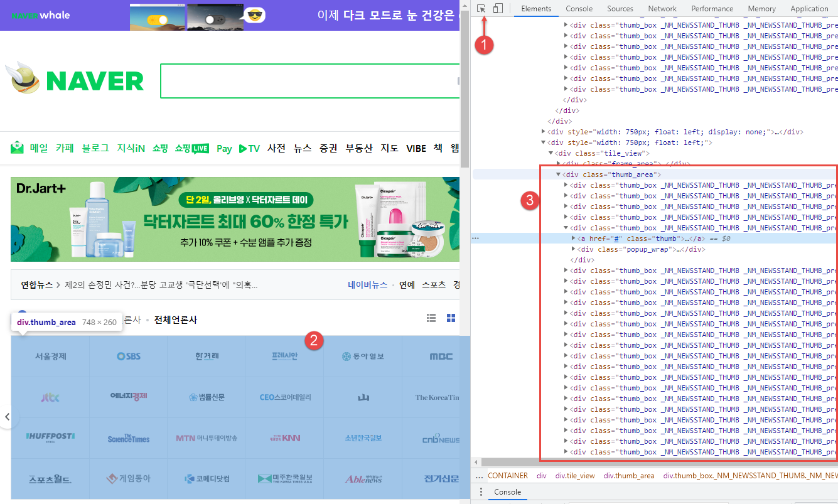Select div.thumb_area in the breadcrumb bar
This screenshot has width=838, height=504.
tap(629, 475)
